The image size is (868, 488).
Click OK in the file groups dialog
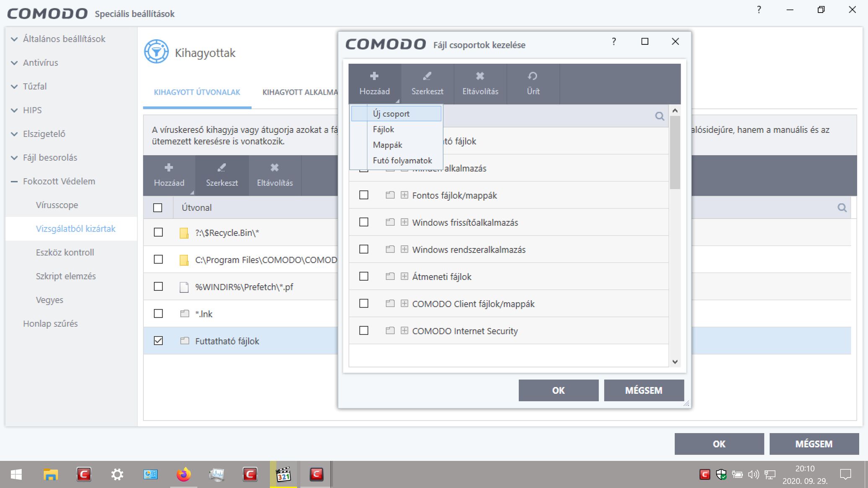558,390
